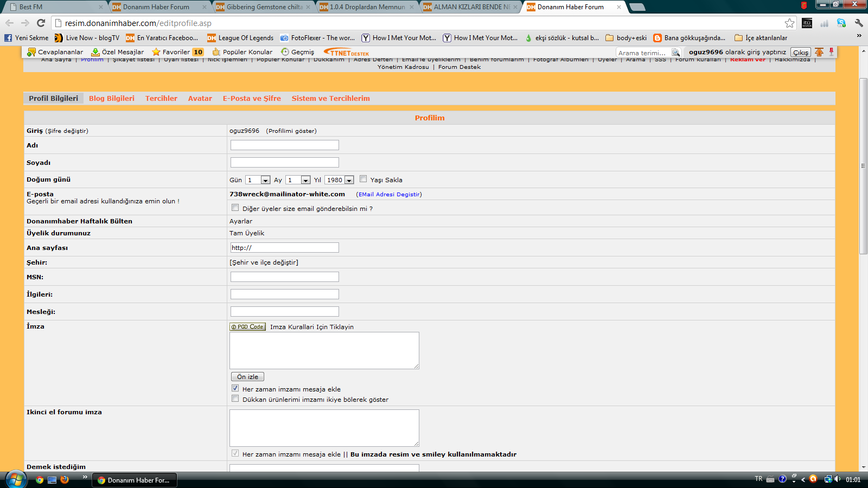
Task: Bookmark page with star icon
Action: 789,23
